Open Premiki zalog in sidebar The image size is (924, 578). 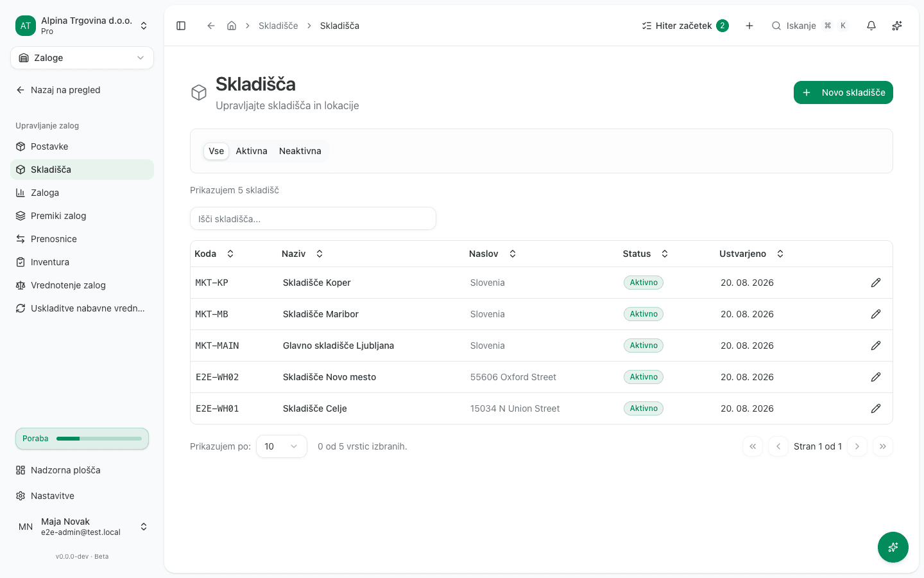coord(82,216)
